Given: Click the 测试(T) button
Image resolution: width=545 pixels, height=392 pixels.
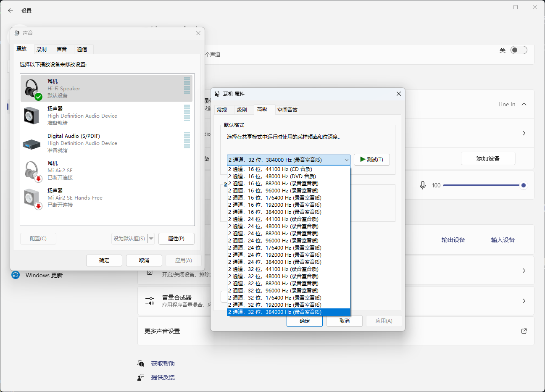Looking at the screenshot, I should tap(371, 160).
